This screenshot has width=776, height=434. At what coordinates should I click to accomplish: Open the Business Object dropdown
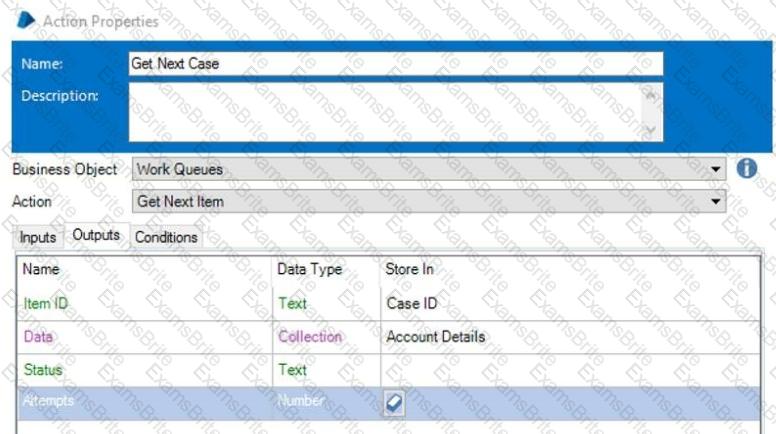(715, 170)
